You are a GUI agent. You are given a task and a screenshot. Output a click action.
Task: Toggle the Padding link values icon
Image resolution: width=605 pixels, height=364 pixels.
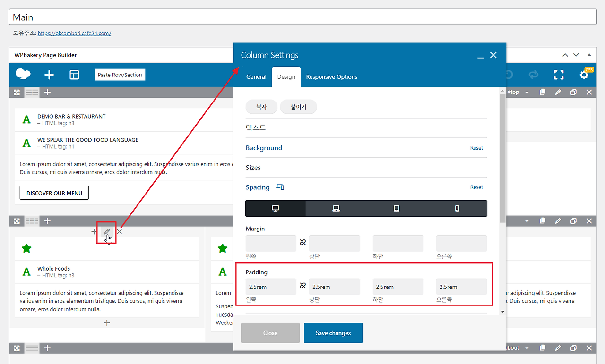[x=303, y=286]
